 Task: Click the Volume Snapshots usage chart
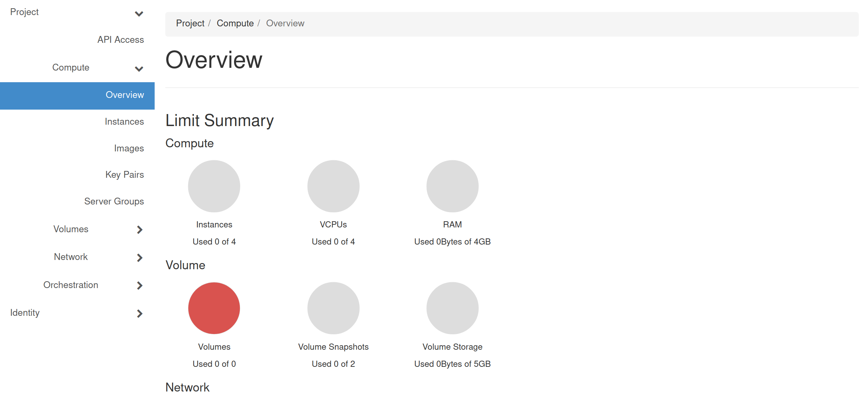(x=333, y=308)
